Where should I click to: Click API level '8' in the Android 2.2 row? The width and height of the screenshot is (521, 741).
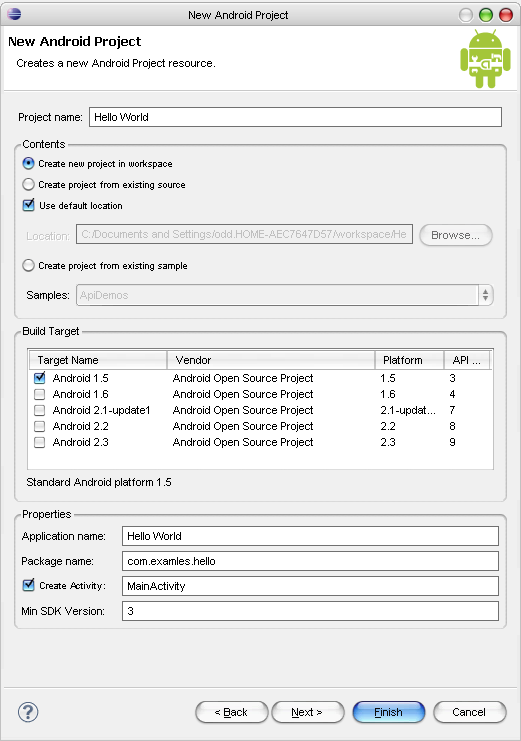(452, 426)
